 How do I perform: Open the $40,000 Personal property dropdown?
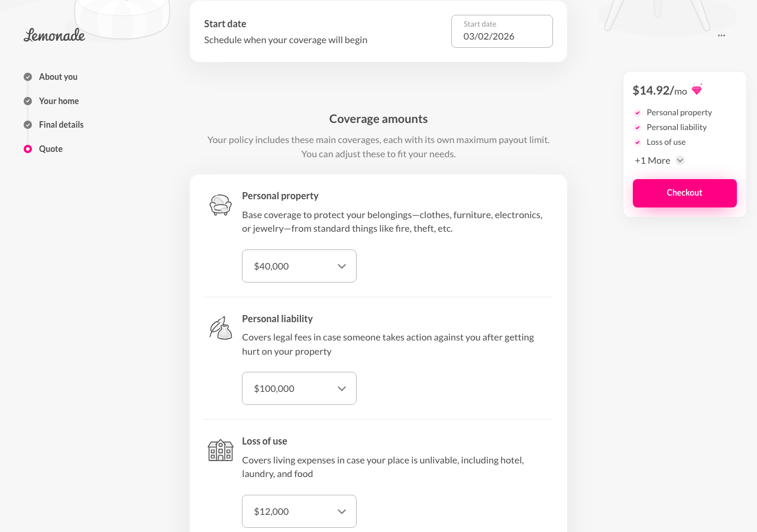click(x=299, y=266)
